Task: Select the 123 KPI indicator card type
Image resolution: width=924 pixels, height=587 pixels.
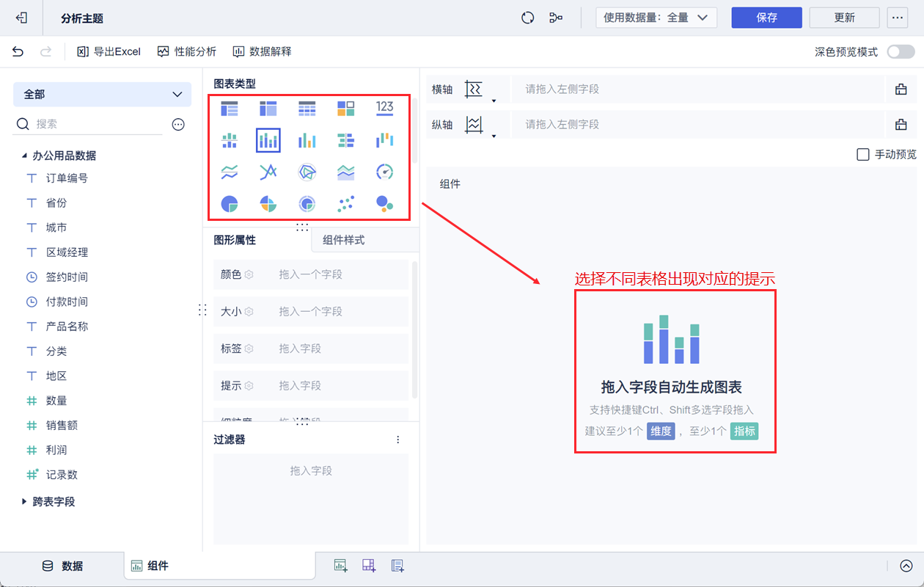Action: [x=385, y=108]
